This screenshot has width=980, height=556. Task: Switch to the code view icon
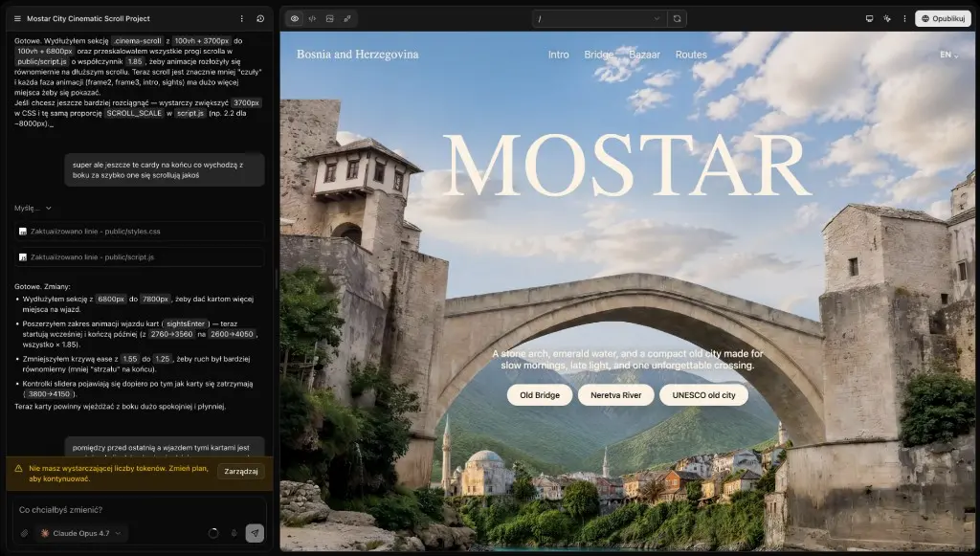[312, 19]
